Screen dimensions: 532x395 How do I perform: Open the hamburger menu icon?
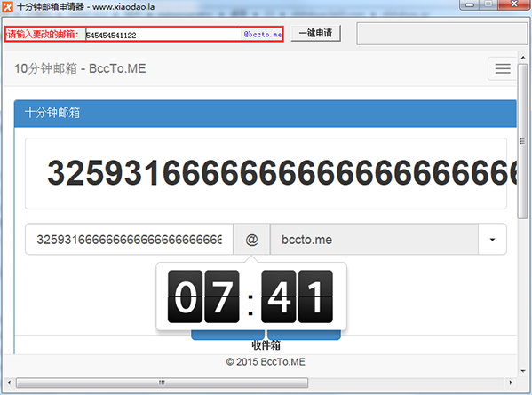[x=503, y=69]
